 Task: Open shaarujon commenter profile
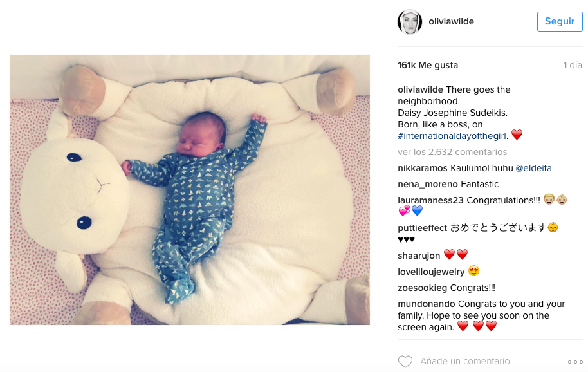[419, 256]
